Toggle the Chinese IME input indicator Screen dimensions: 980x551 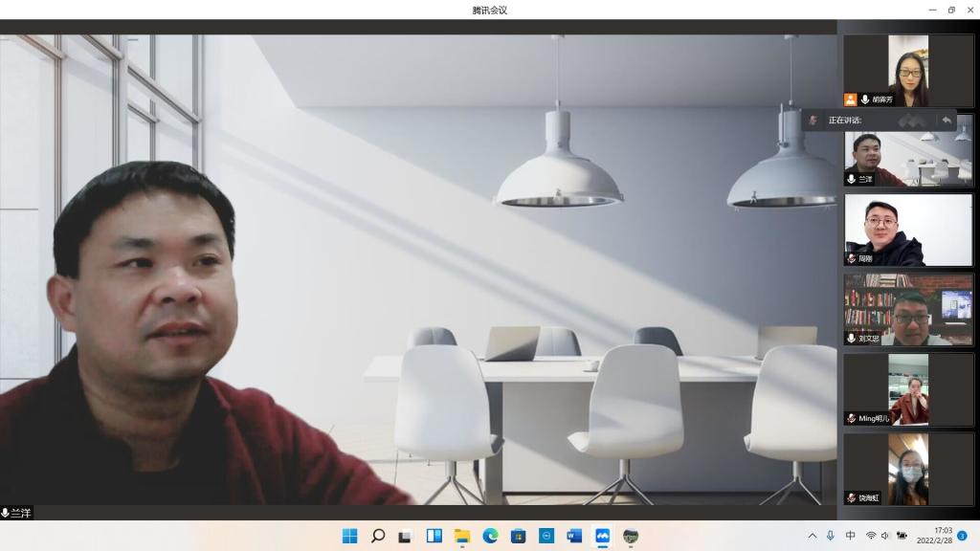coord(851,536)
